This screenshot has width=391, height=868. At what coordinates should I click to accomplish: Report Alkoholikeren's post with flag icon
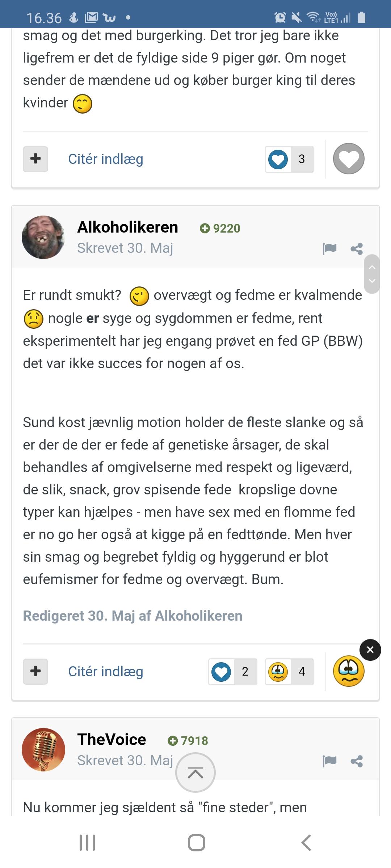point(329,248)
